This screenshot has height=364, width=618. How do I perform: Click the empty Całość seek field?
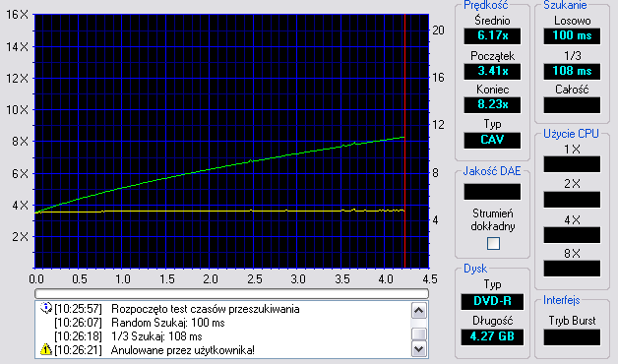(x=572, y=105)
